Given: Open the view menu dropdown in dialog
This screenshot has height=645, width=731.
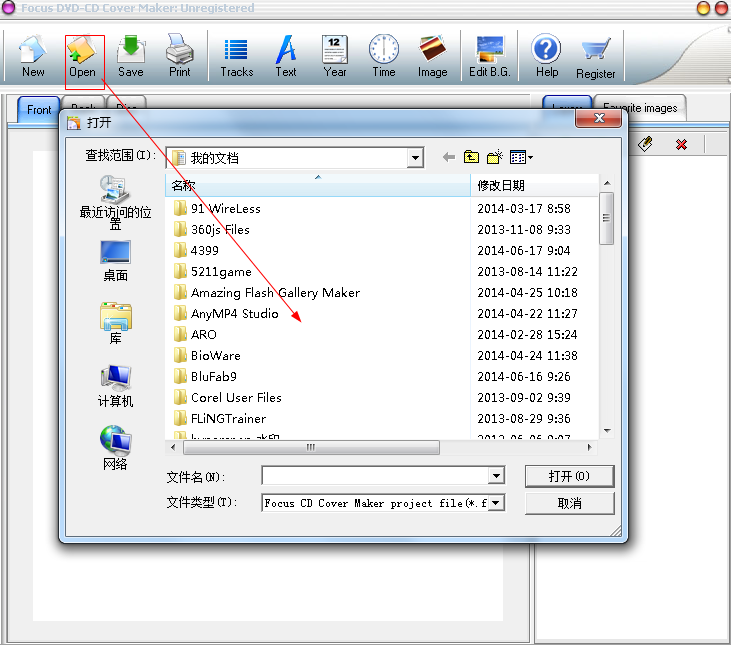Looking at the screenshot, I should (522, 157).
